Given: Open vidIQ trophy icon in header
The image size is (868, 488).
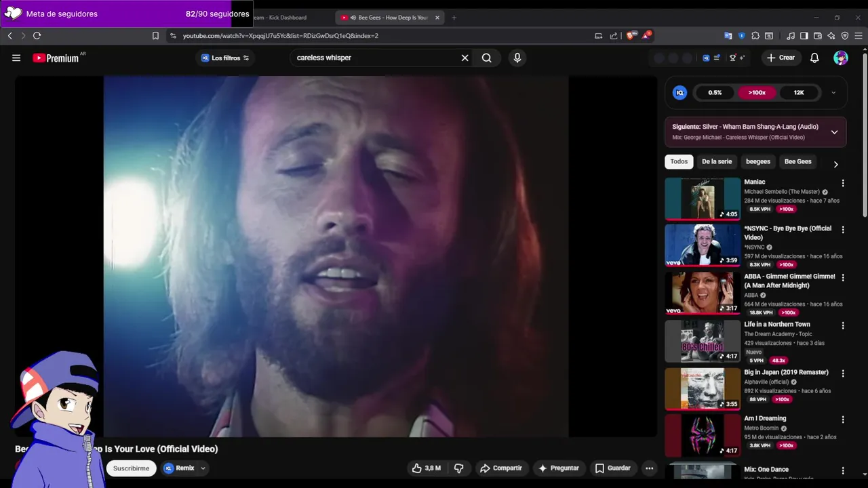Looking at the screenshot, I should [732, 58].
